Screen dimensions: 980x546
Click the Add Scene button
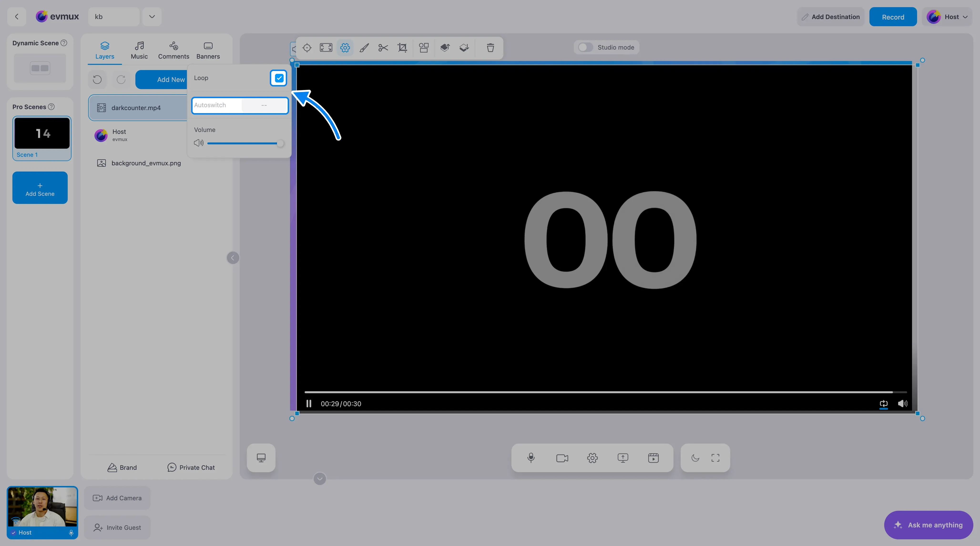click(40, 187)
